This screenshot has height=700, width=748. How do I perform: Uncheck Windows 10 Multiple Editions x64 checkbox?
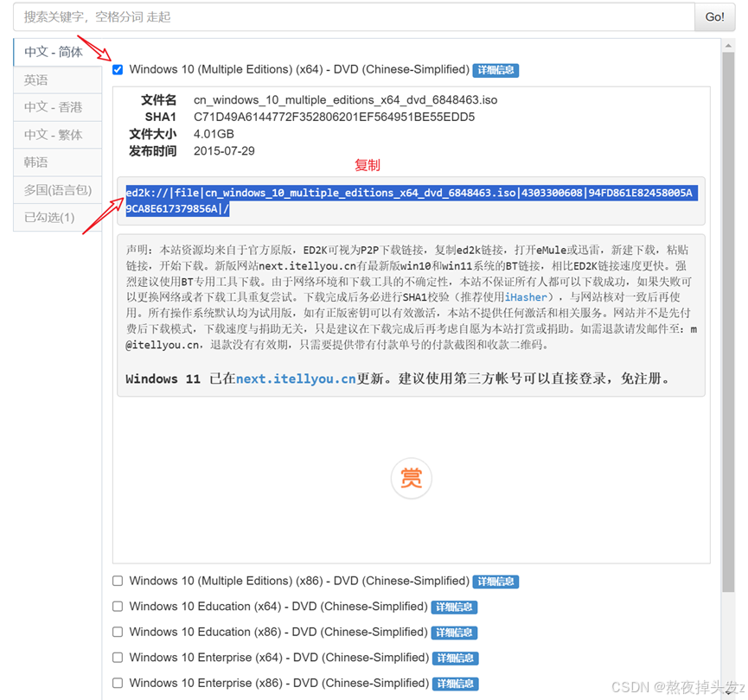pos(118,70)
